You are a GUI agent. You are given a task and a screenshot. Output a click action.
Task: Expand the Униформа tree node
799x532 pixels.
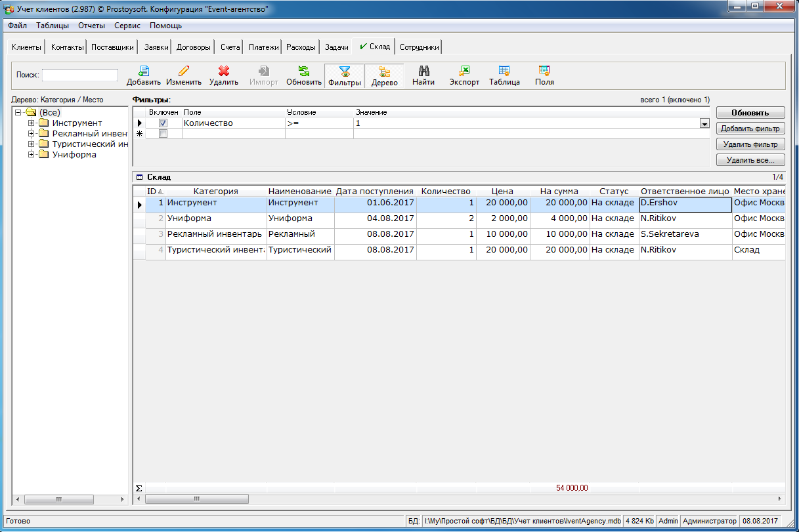coord(31,155)
